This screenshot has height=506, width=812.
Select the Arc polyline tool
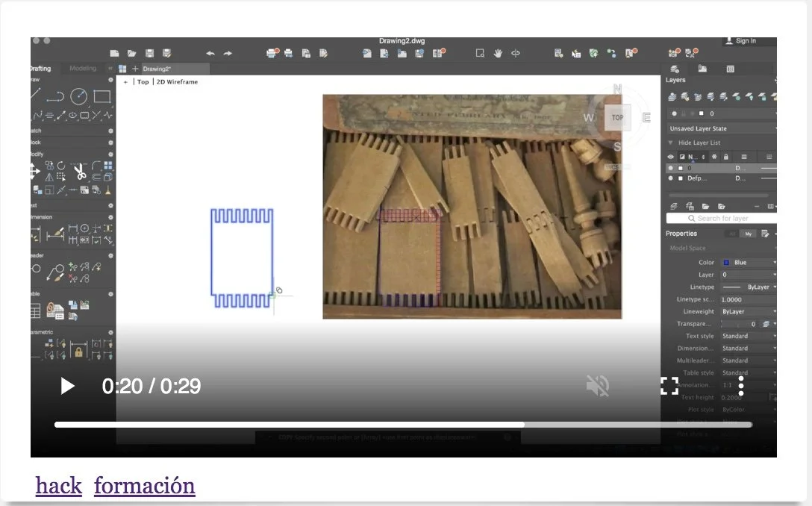click(x=54, y=97)
